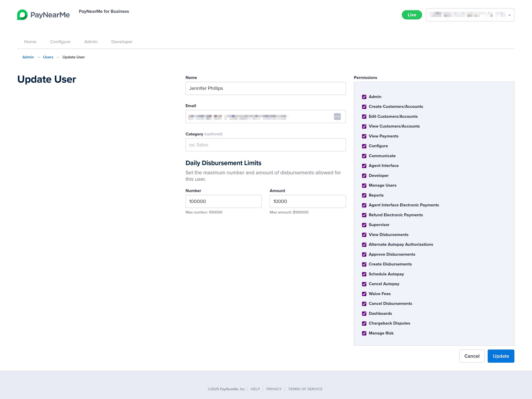Click the Cancel button

[x=472, y=356]
